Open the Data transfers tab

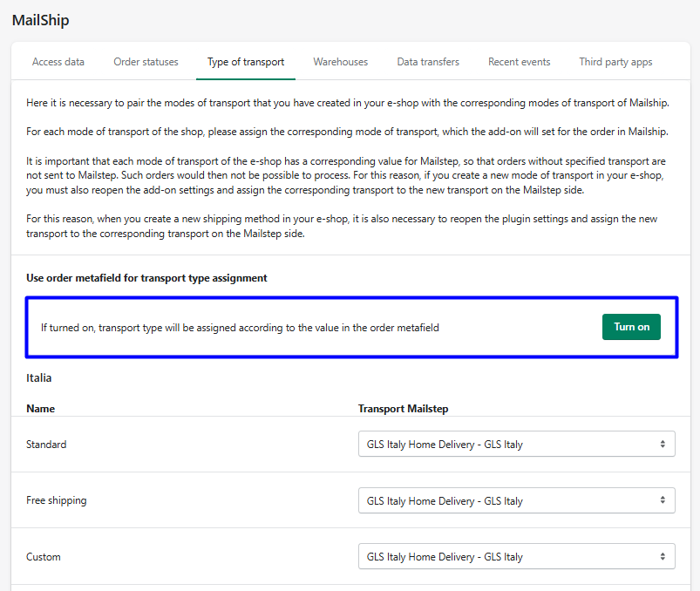(428, 62)
